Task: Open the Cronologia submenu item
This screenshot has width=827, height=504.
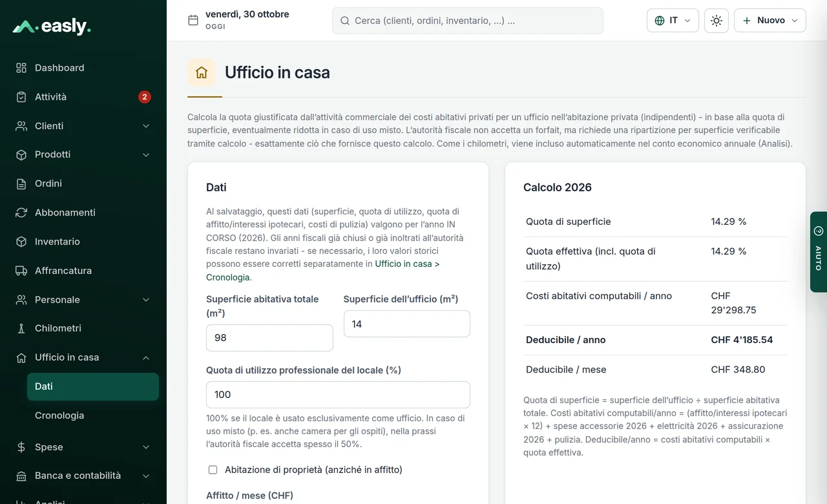Action: click(x=93, y=415)
